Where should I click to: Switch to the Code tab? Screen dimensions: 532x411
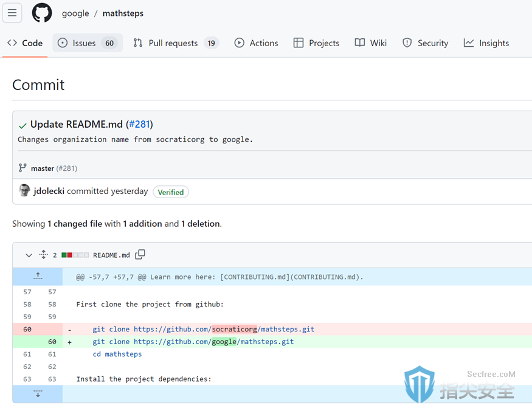[25, 43]
